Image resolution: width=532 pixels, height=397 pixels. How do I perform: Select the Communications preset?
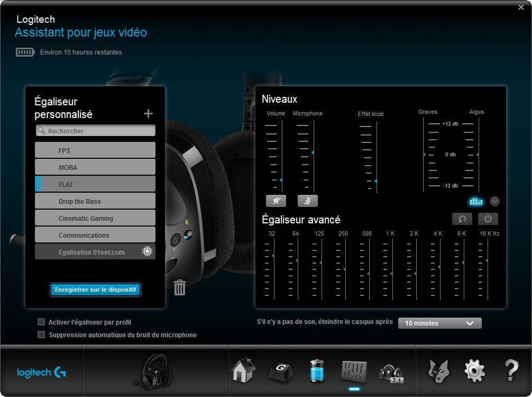95,235
